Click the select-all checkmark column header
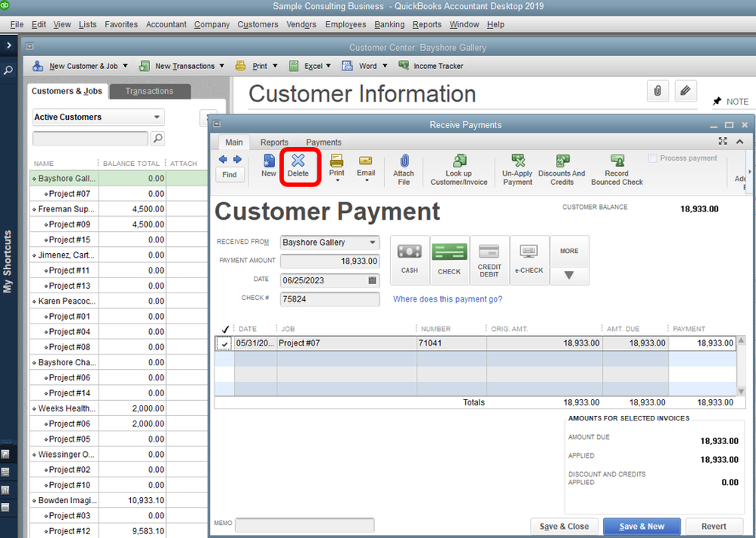Image resolution: width=756 pixels, height=538 pixels. tap(225, 330)
